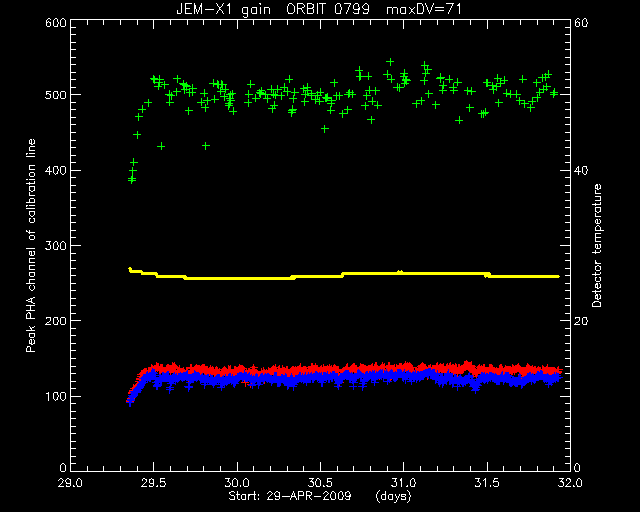The image size is (640, 512).
Task: Click the 300 tick label on left axis
Action: (56, 245)
